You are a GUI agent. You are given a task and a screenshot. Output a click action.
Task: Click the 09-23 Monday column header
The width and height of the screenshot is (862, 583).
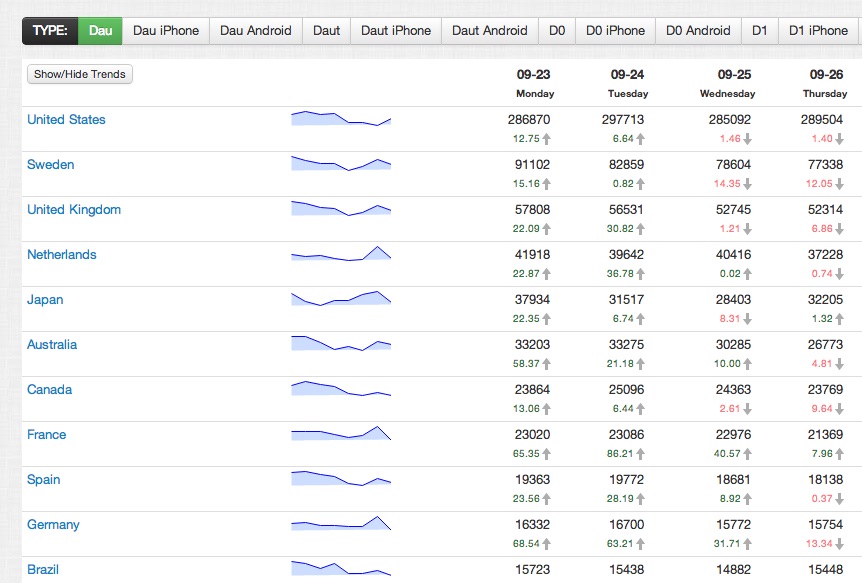pos(534,84)
